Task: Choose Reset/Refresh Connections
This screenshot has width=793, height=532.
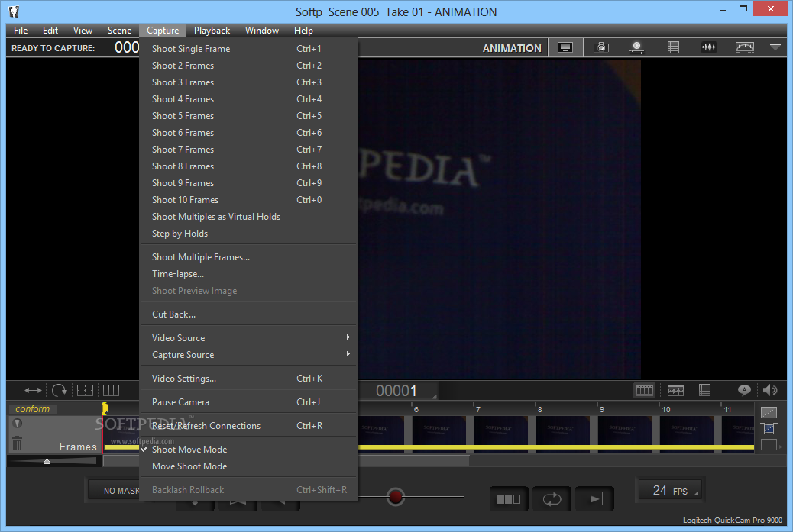Action: tap(248, 426)
